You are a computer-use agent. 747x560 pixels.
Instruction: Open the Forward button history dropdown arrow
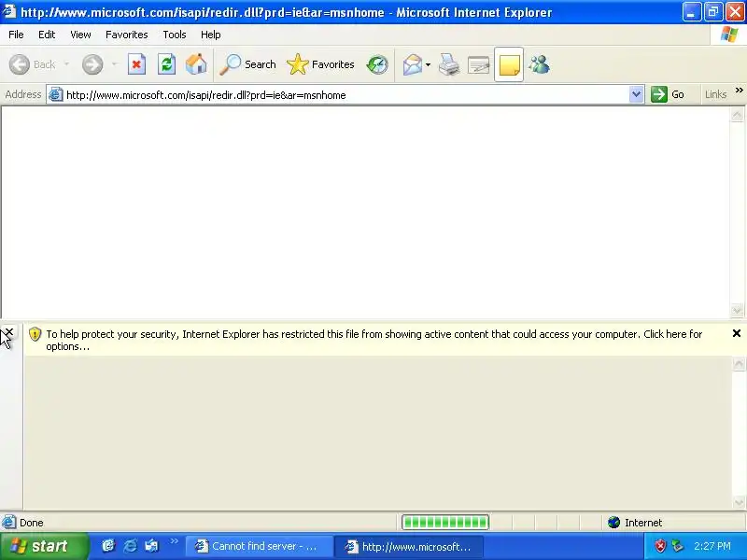[x=114, y=64]
